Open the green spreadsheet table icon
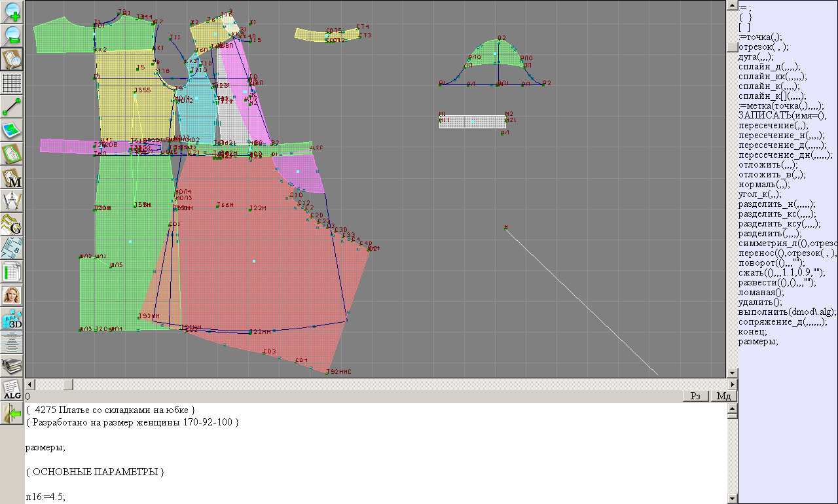The image size is (838, 504). pos(12,272)
